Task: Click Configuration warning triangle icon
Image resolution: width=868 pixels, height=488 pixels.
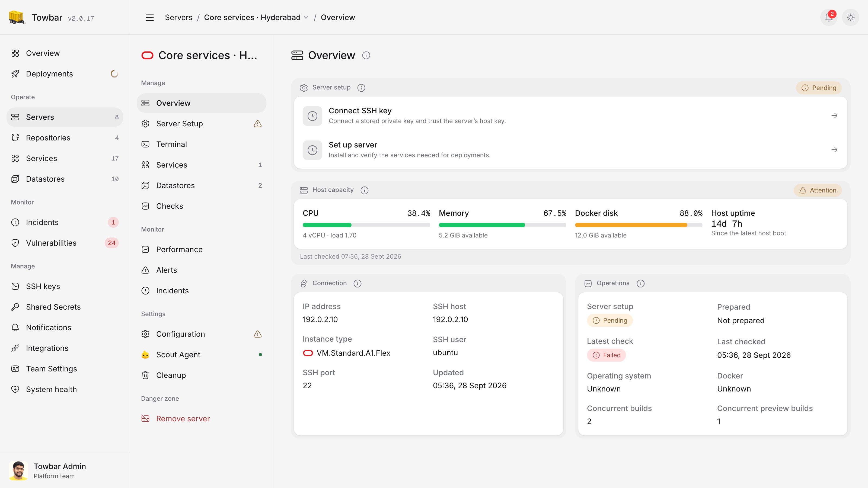Action: (x=257, y=334)
